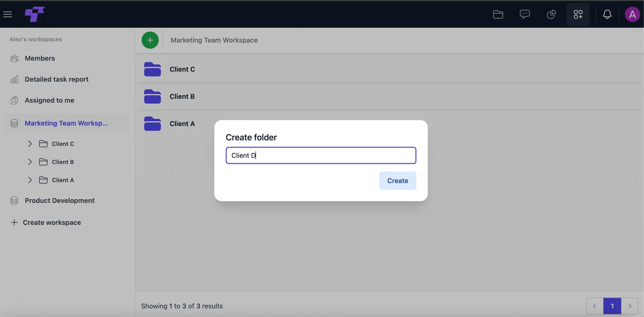The width and height of the screenshot is (644, 317).
Task: Open Client C folder name in list
Action: coord(182,69)
